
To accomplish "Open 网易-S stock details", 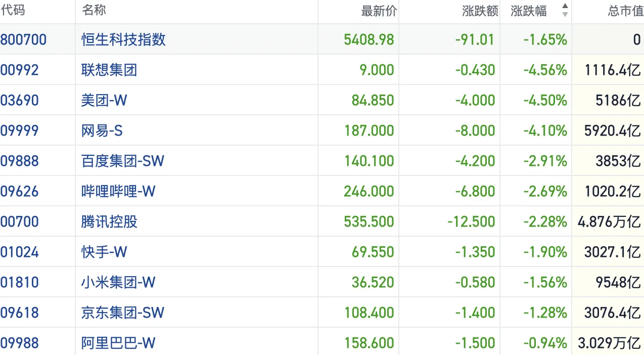I will pyautogui.click(x=102, y=130).
